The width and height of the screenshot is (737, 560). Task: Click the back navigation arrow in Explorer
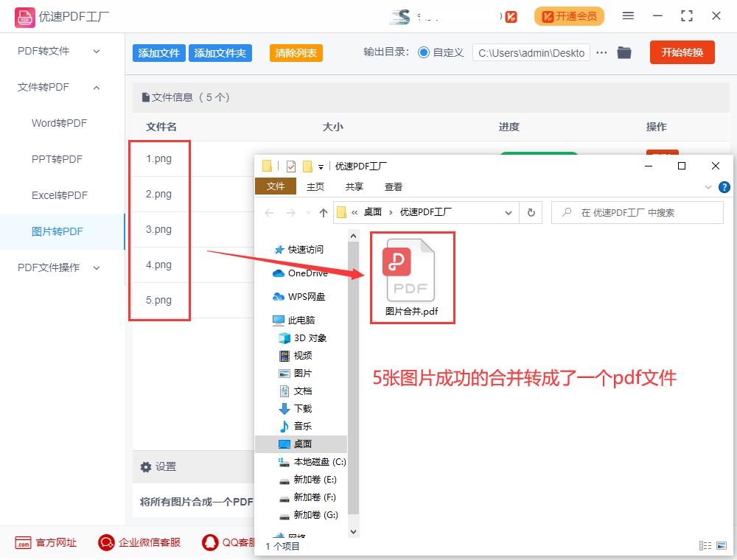coord(269,211)
